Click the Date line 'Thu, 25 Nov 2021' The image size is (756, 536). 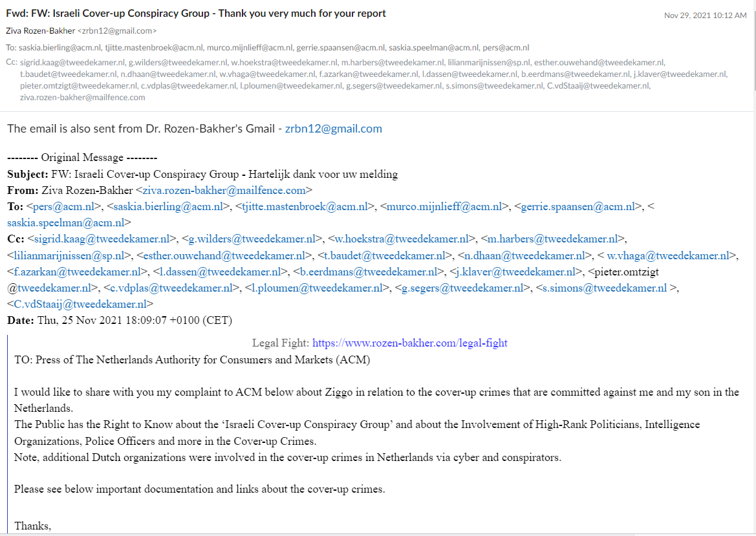120,321
